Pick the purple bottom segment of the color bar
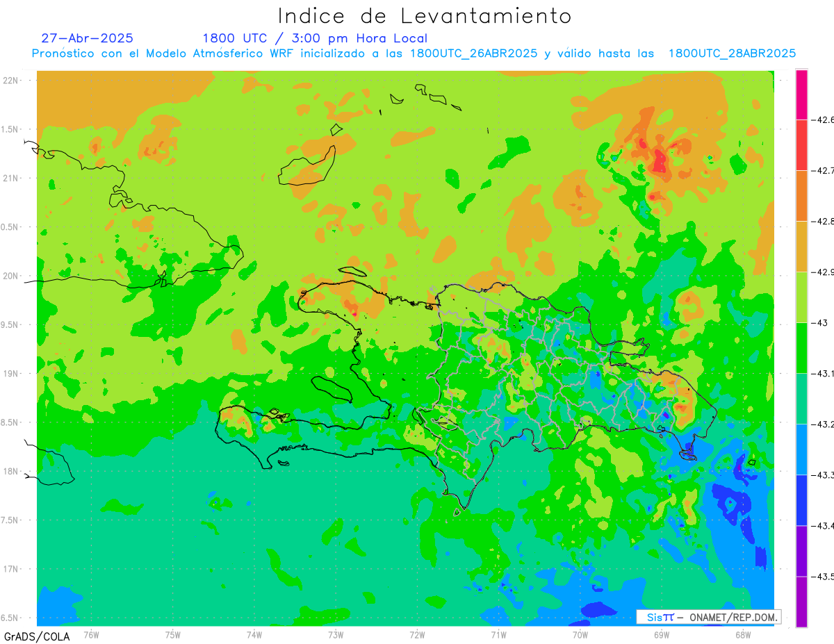The width and height of the screenshot is (834, 644). pyautogui.click(x=801, y=601)
